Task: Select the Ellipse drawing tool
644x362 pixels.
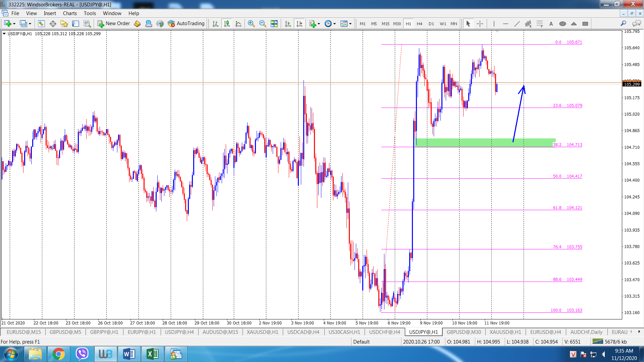Action: 562,23
